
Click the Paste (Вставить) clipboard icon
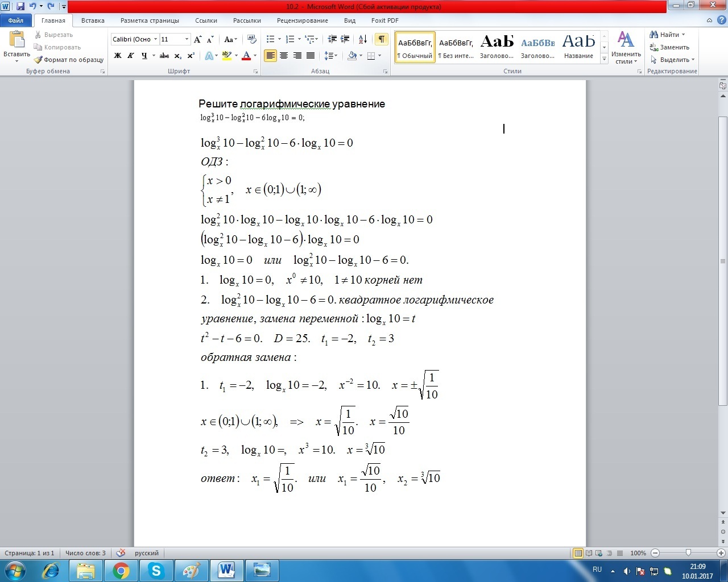[17, 40]
